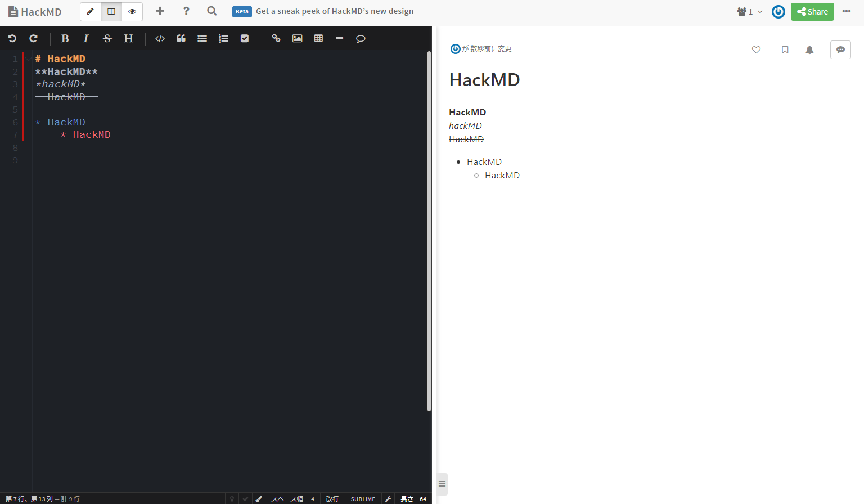864x504 pixels.
Task: Open the overflow menu with three dots
Action: [x=846, y=11]
